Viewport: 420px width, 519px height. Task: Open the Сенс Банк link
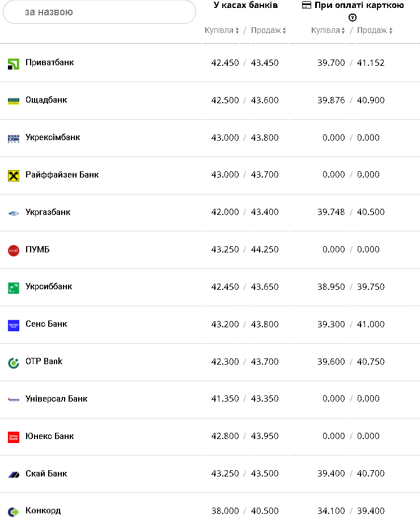tap(46, 324)
